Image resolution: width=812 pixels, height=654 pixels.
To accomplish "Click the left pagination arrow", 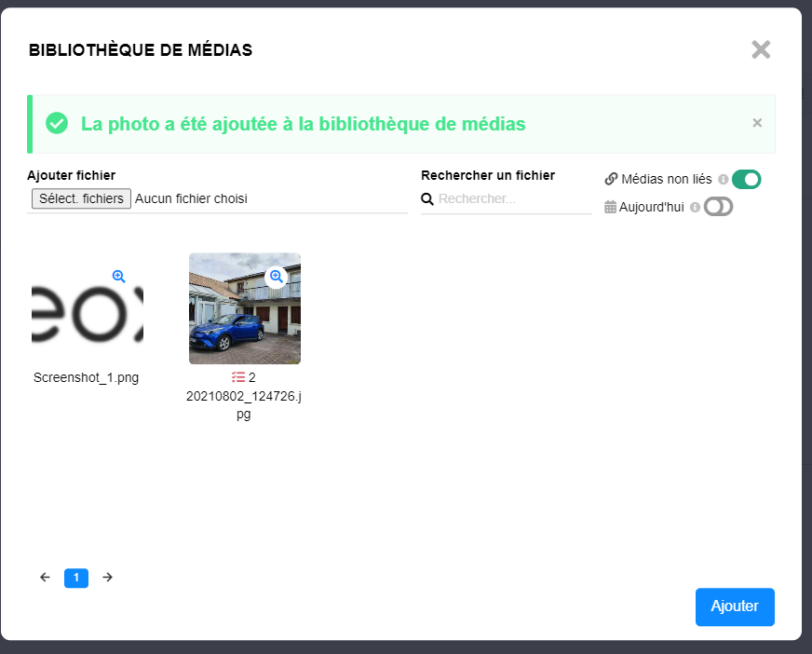I will [44, 578].
